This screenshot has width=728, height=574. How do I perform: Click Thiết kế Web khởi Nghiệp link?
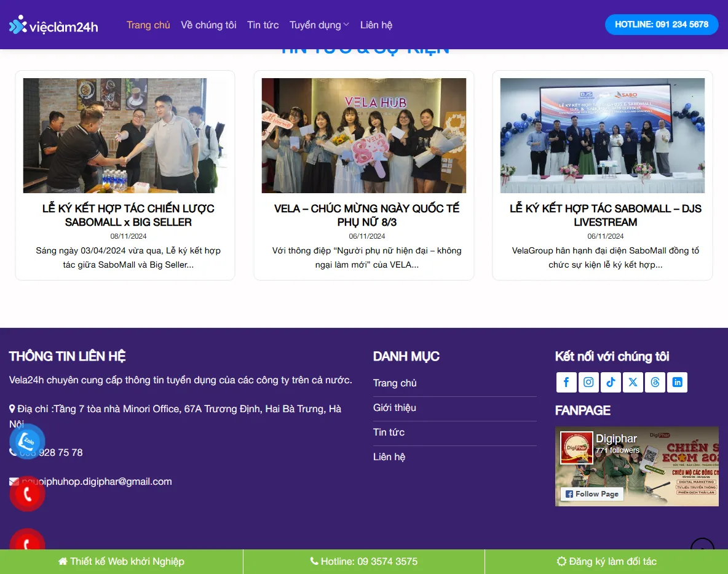click(121, 561)
